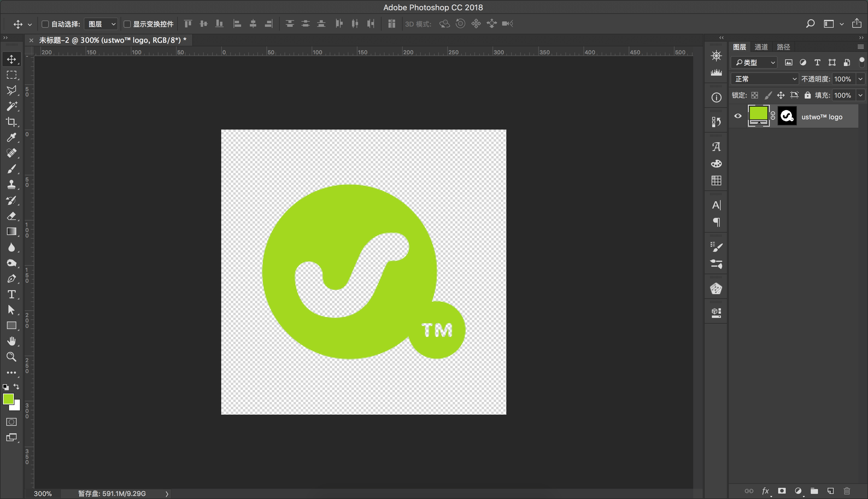This screenshot has width=868, height=499.
Task: Delete layer with the trash icon
Action: click(847, 491)
